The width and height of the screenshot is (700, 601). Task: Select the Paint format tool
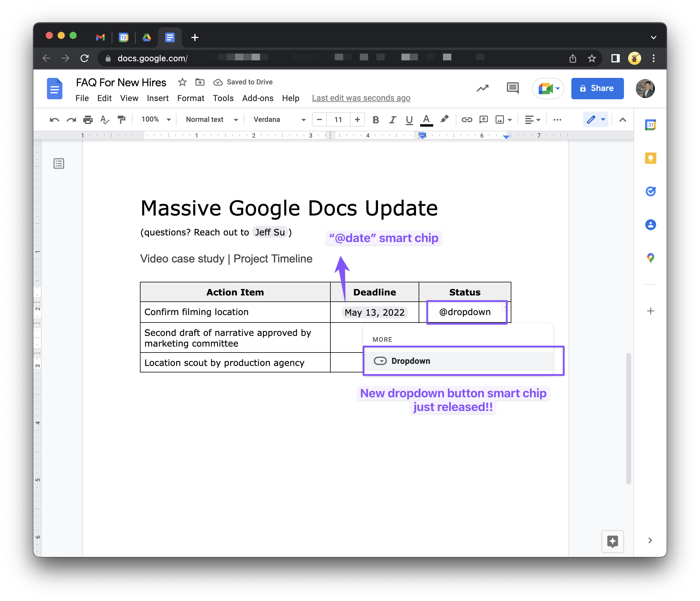coord(121,120)
